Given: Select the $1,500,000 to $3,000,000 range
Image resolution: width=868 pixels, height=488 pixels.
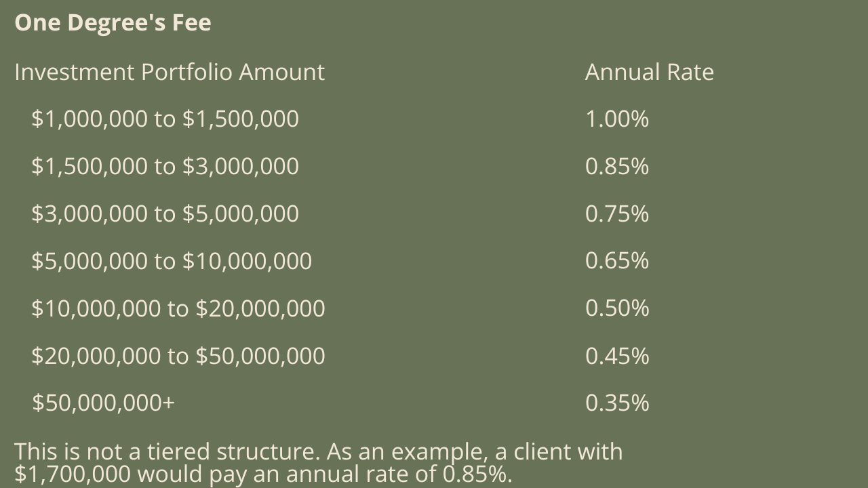Looking at the screenshot, I should [165, 166].
